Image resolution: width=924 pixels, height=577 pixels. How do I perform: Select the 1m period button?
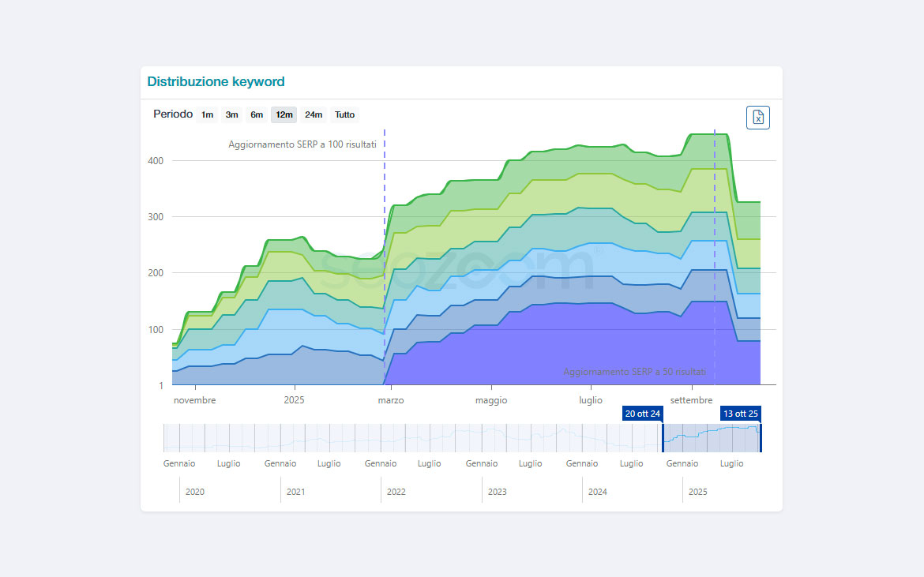(207, 115)
